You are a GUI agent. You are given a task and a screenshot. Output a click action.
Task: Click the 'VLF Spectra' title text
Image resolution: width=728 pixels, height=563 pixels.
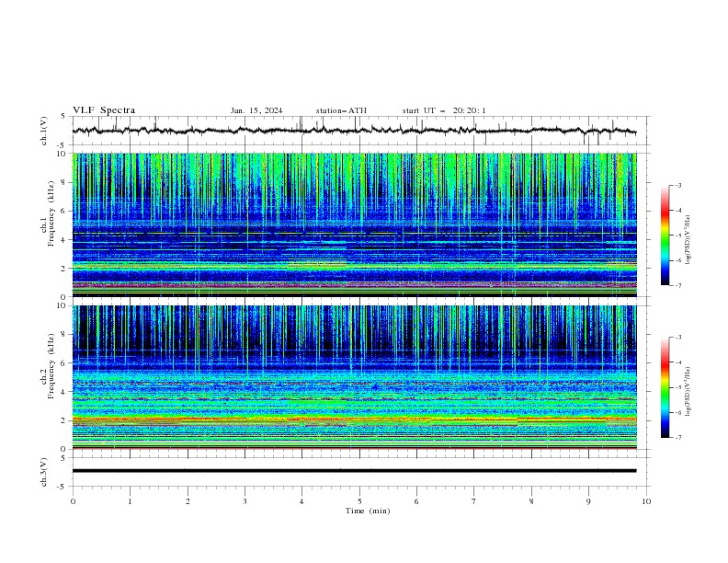point(104,110)
